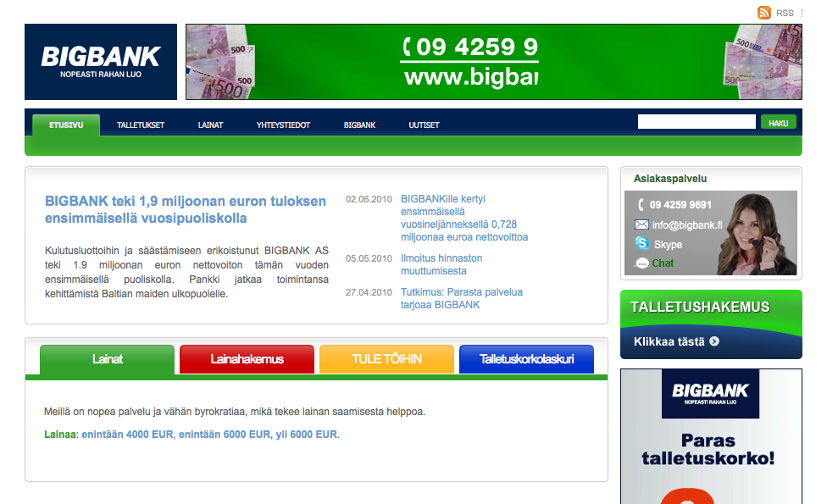Open the Tutkimus: Parasta palvelua link
827x504 pixels.
pos(462,298)
